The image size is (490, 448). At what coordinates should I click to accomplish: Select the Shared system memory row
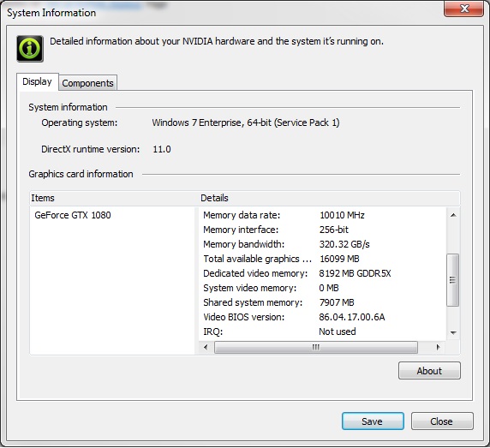[x=322, y=302]
